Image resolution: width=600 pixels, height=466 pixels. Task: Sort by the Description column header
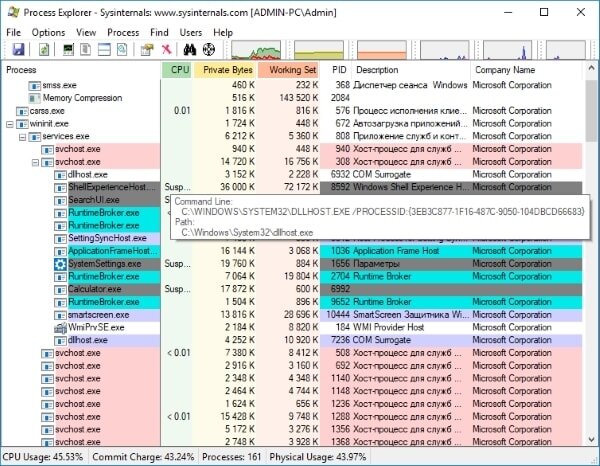[411, 70]
